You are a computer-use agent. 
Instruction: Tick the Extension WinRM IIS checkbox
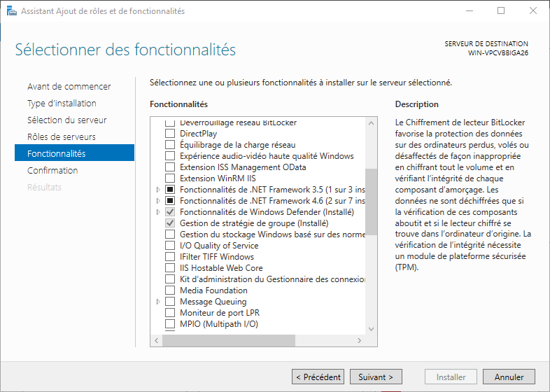(x=170, y=178)
